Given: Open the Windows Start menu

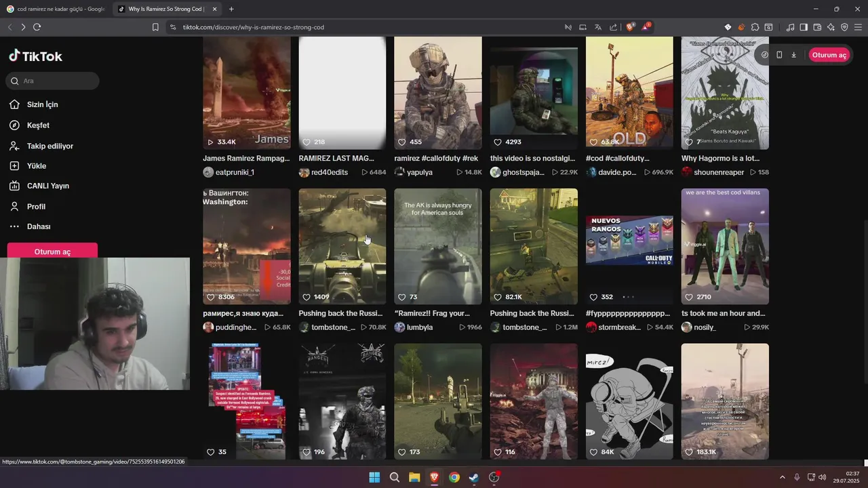Looking at the screenshot, I should coord(374,477).
